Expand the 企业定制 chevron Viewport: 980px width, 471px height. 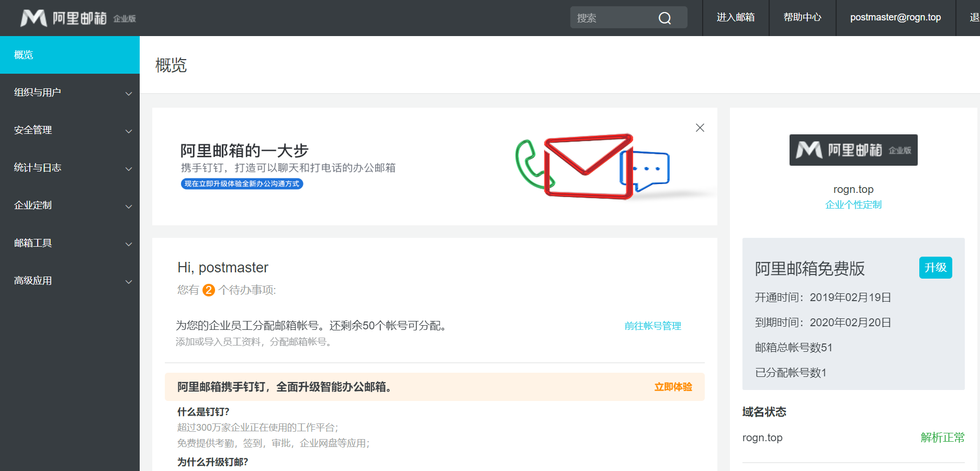point(129,206)
